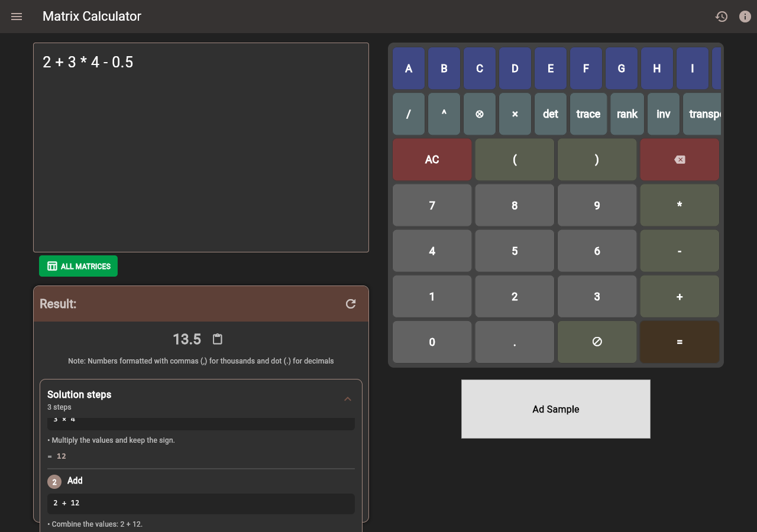Insert the inv function
The image size is (757, 532).
664,114
